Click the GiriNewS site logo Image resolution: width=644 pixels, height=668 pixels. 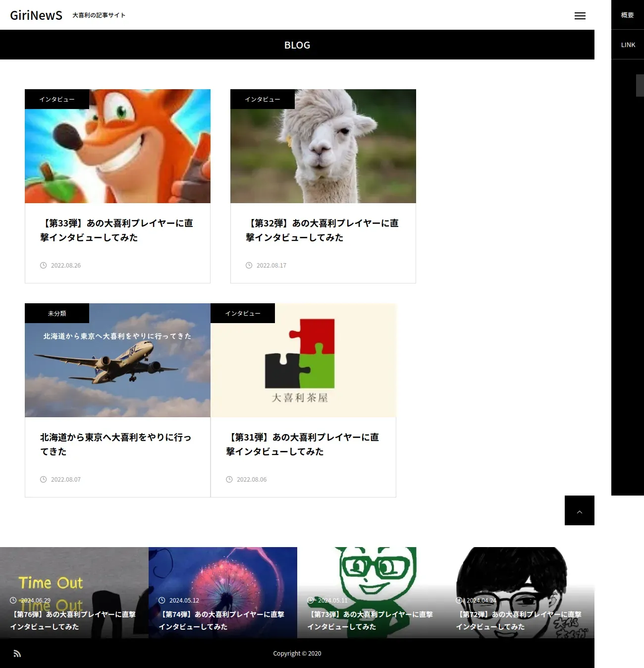click(x=36, y=15)
